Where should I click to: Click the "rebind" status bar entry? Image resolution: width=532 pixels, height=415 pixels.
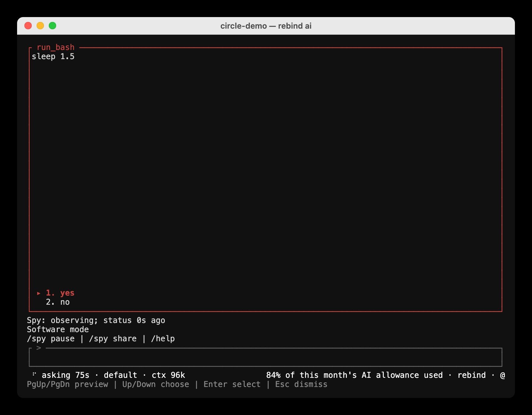[472, 375]
